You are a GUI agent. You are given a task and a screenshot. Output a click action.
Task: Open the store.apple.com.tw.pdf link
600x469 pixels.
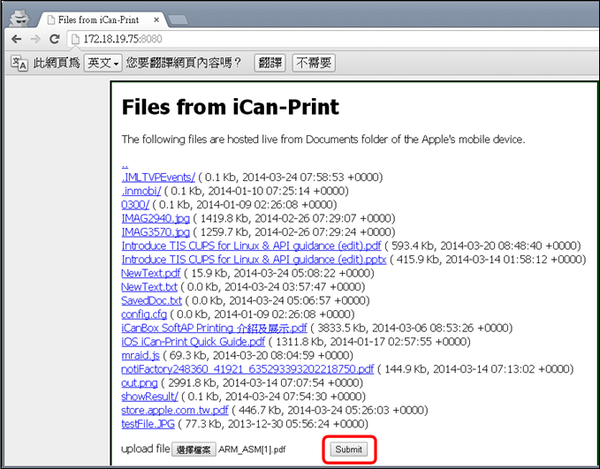tap(174, 410)
